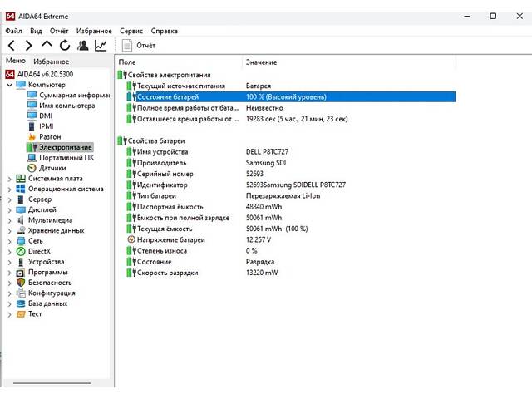Click the Устройства device icon
The image size is (532, 399).
[21, 262]
